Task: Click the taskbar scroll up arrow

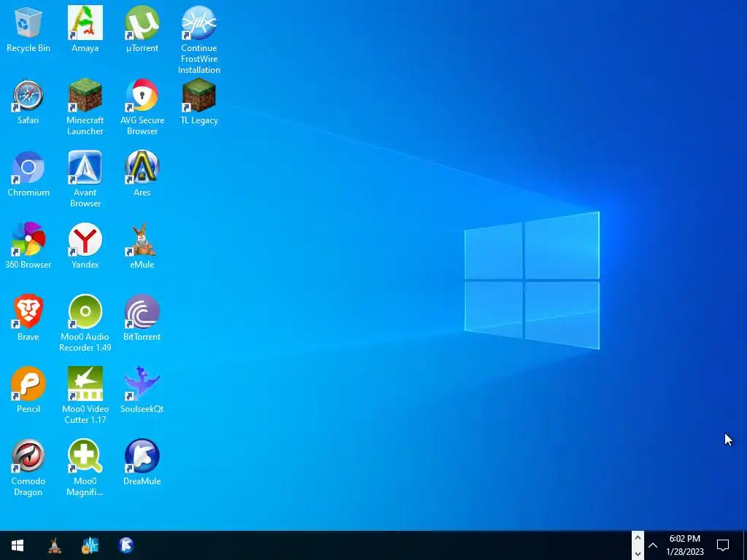Action: [x=638, y=538]
